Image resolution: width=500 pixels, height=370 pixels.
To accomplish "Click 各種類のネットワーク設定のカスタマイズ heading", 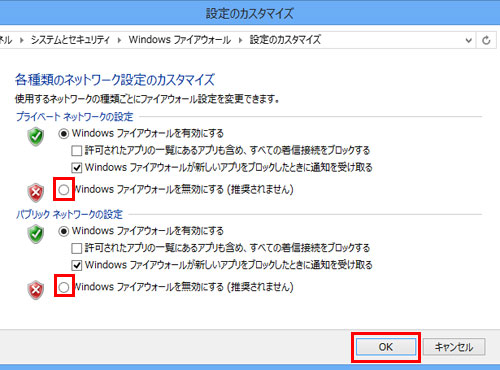I will (x=115, y=80).
